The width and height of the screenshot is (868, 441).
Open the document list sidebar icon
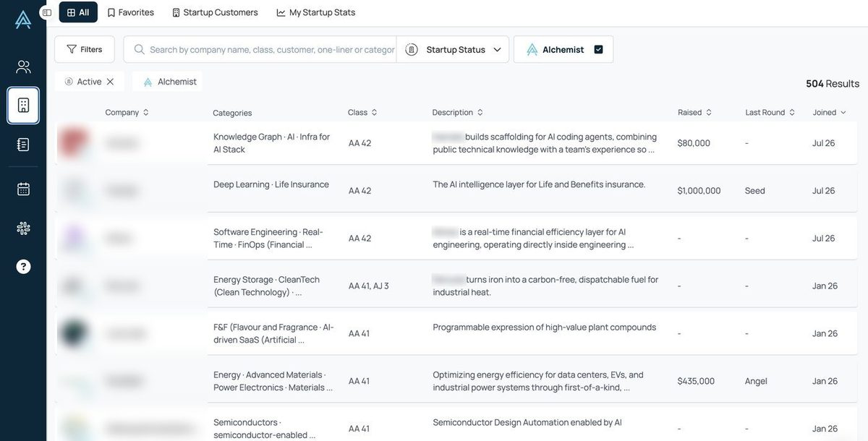click(23, 145)
